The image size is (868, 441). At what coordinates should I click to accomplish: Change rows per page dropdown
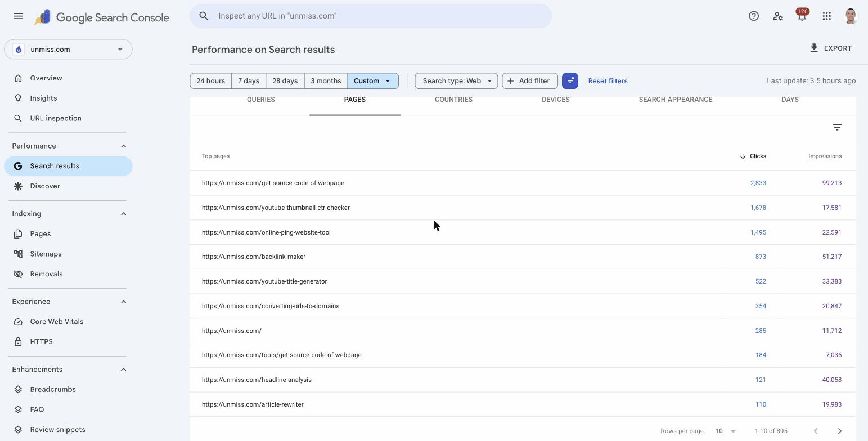tap(725, 431)
